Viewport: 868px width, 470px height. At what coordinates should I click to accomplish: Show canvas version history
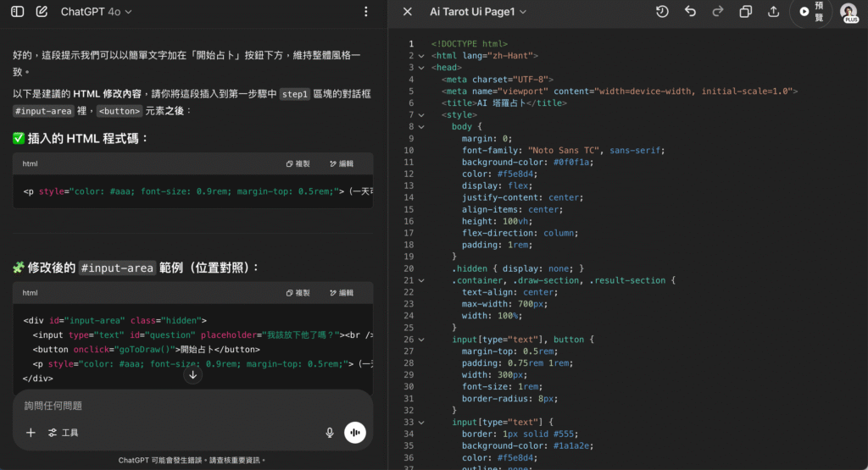click(x=662, y=12)
